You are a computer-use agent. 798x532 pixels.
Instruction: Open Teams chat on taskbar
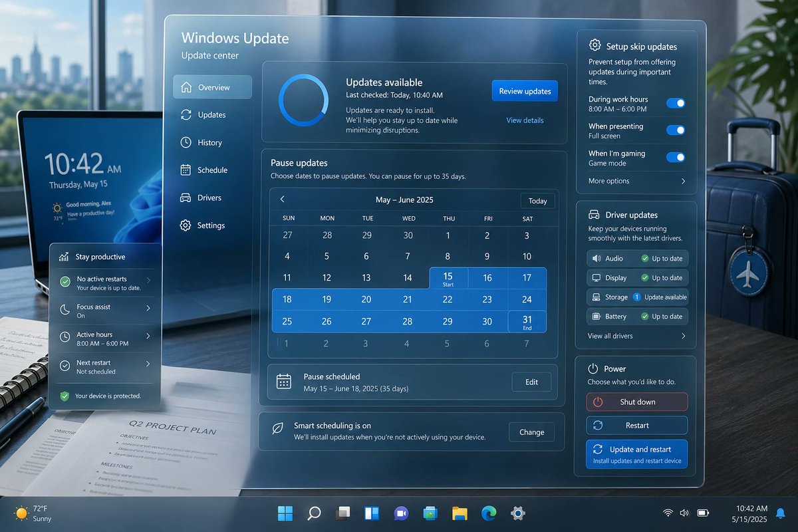point(401,513)
